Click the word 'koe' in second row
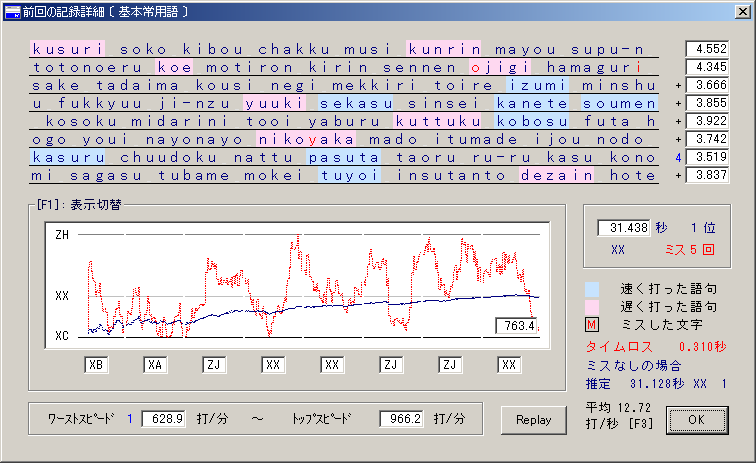 pyautogui.click(x=175, y=68)
